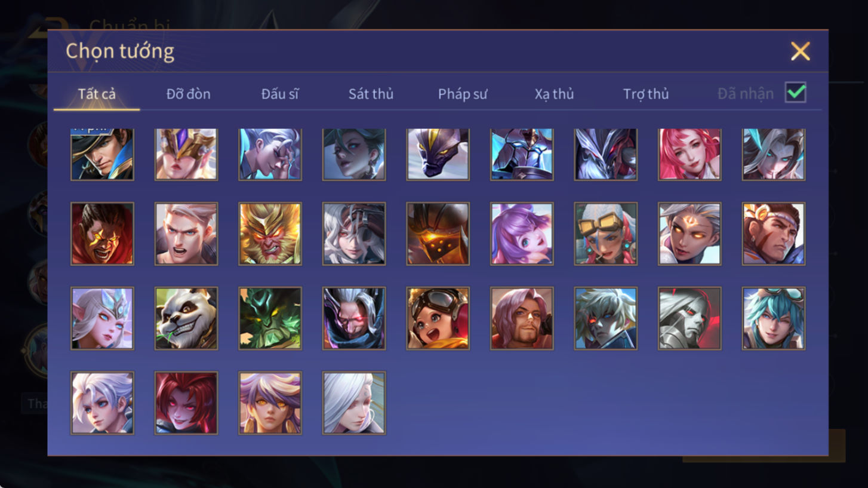Toggle the Đã nhận checkbox
Image resolution: width=868 pixels, height=488 pixels.
(x=796, y=93)
